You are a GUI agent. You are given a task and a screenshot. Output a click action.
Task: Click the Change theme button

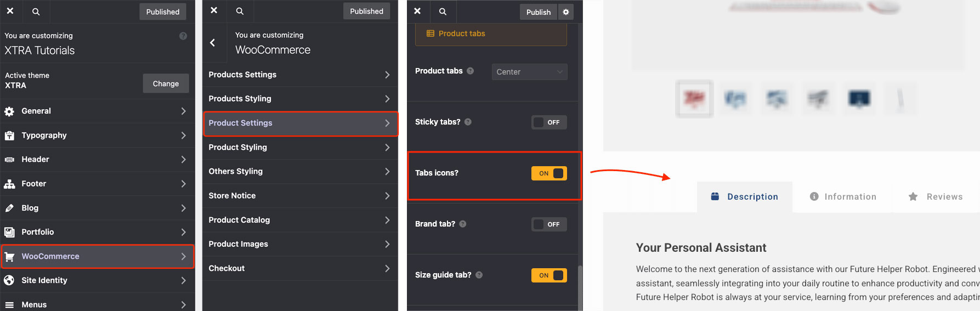pyautogui.click(x=166, y=84)
